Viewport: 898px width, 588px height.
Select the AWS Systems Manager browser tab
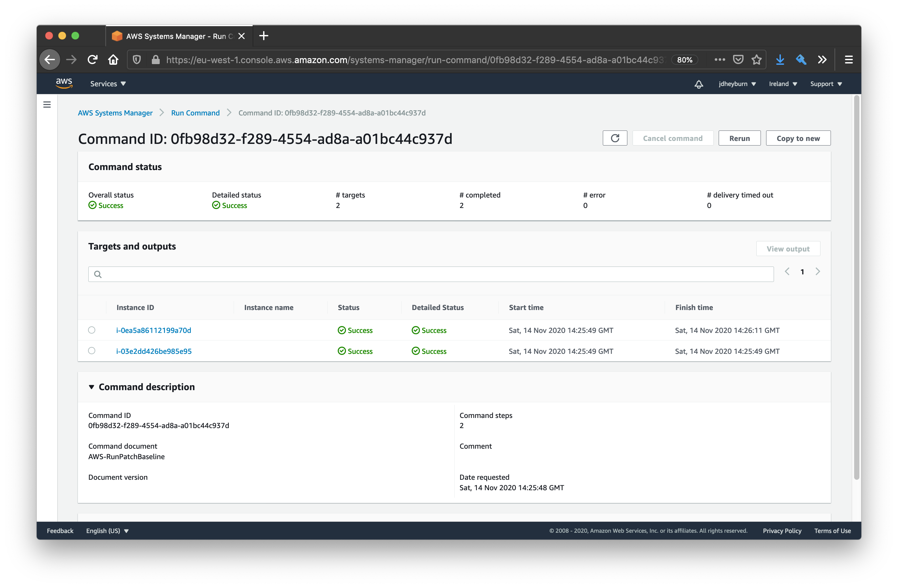pos(179,36)
